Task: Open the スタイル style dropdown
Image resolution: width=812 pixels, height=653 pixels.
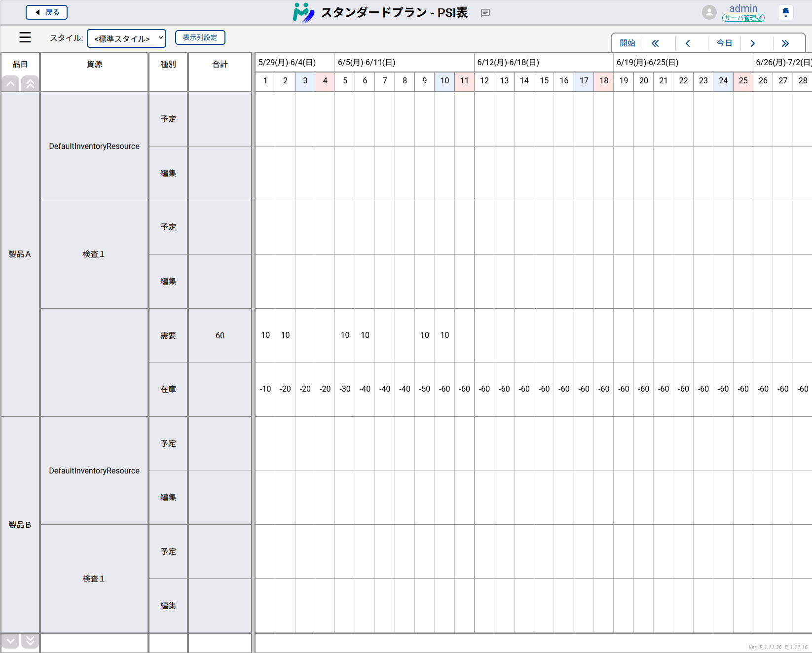Action: tap(127, 38)
